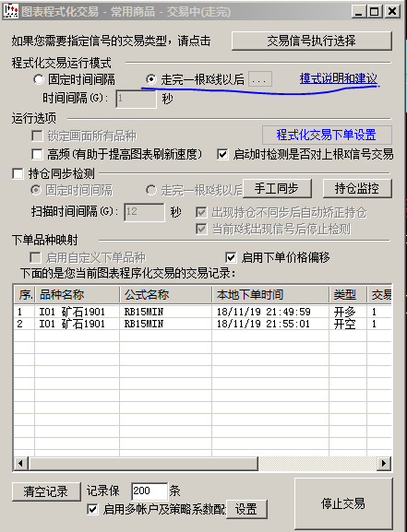Select the 固定时间间隔 run mode radio button
This screenshot has width=407, height=532.
[x=39, y=79]
